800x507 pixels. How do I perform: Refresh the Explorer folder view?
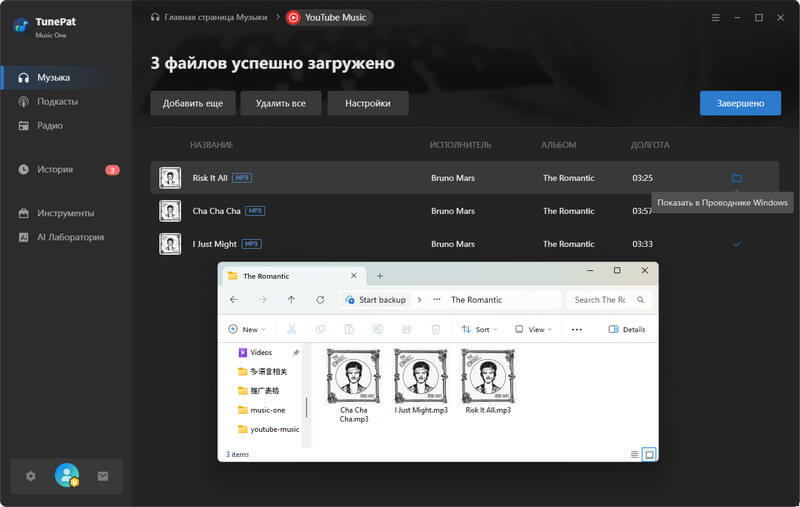pyautogui.click(x=320, y=299)
